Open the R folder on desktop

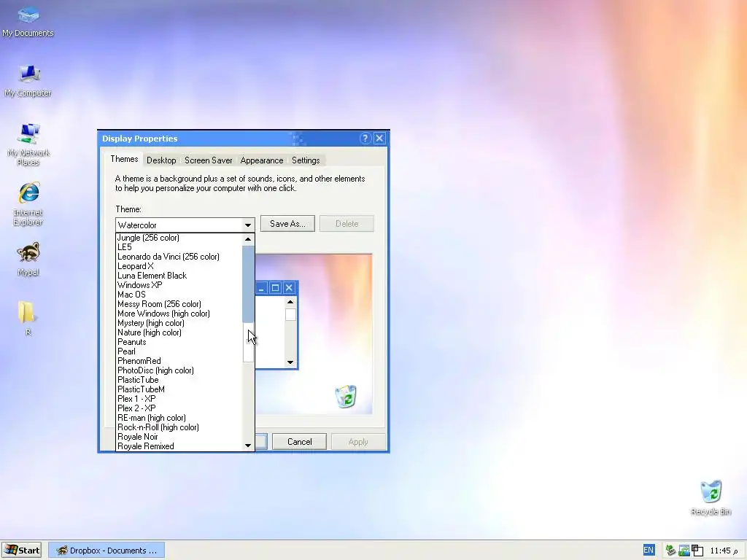coord(27,318)
